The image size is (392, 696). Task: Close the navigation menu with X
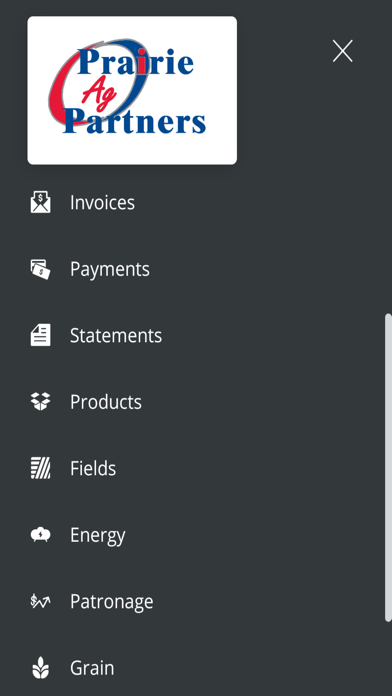tap(343, 51)
